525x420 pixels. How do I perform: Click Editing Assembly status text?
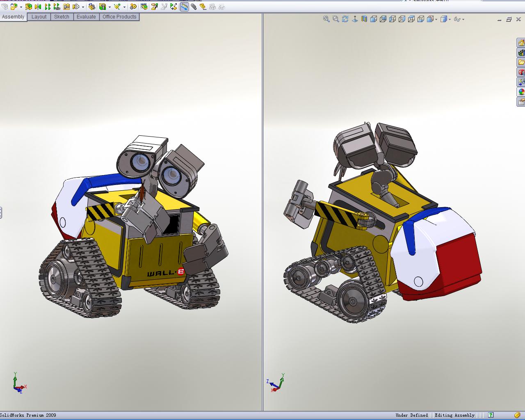pyautogui.click(x=454, y=415)
